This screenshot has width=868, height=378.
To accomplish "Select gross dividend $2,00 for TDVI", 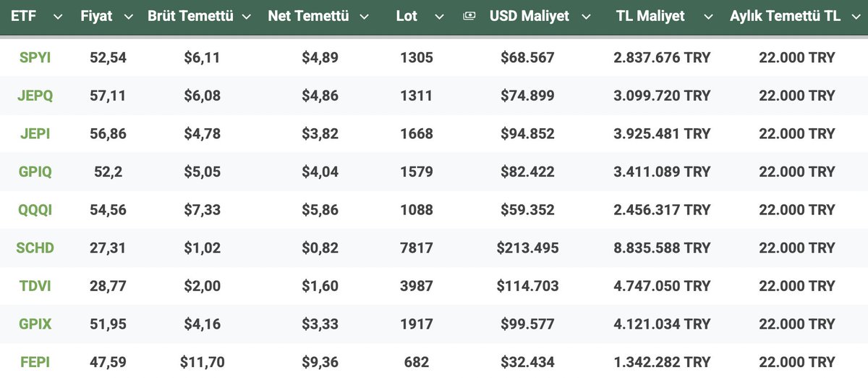I will (x=202, y=286).
